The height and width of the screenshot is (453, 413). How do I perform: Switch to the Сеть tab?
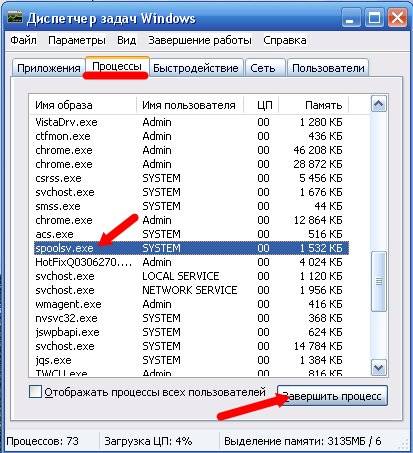pyautogui.click(x=263, y=68)
